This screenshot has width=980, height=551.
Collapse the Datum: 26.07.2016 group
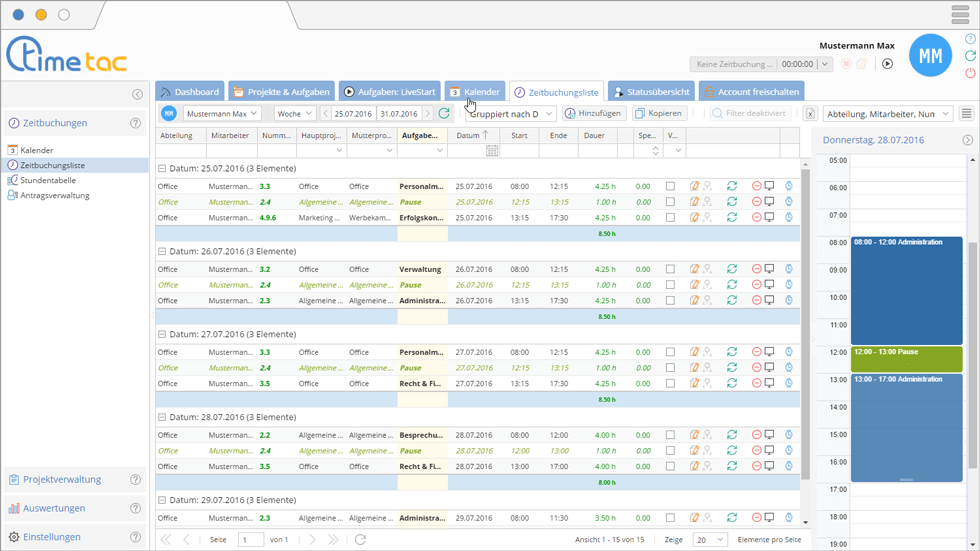pos(162,252)
